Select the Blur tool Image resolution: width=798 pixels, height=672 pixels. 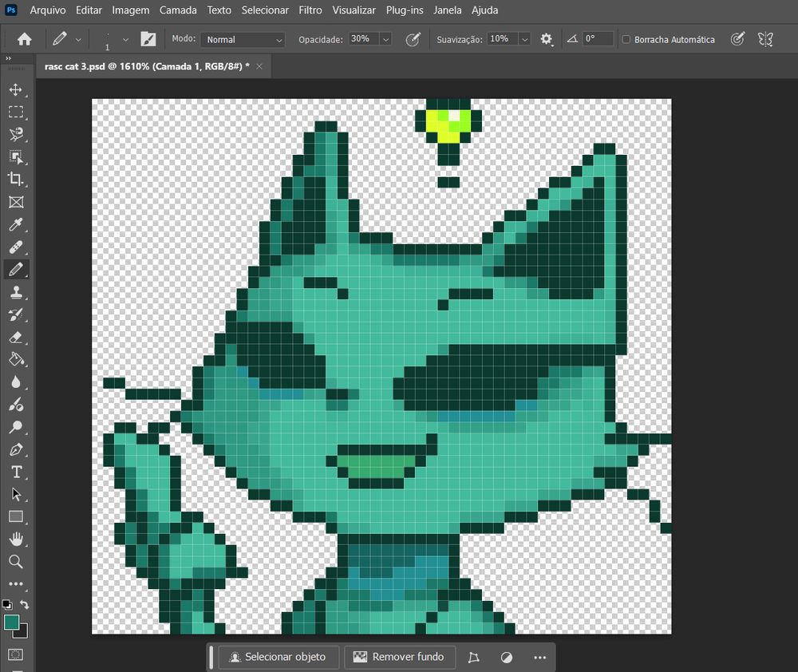tap(16, 381)
